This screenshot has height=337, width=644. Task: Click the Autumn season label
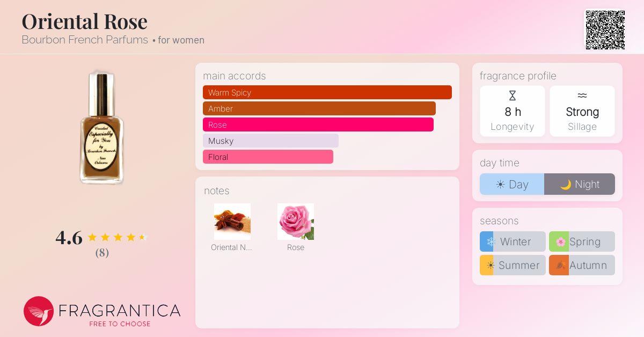(588, 265)
